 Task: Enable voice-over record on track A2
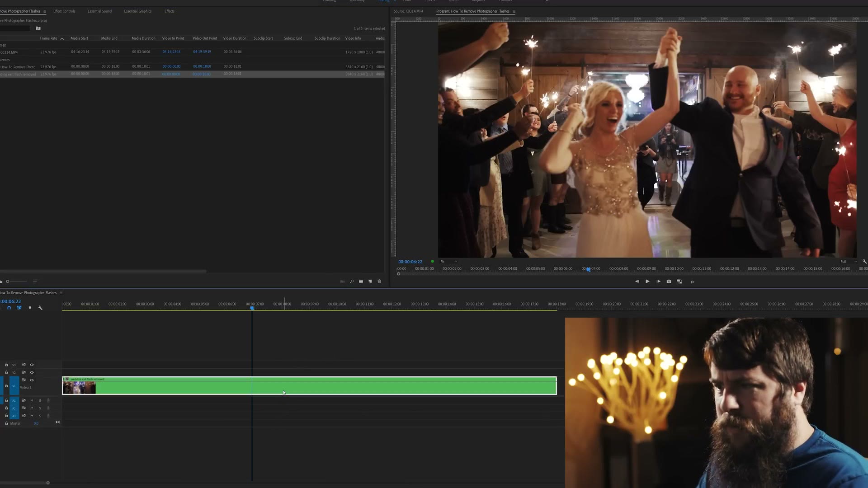pyautogui.click(x=48, y=408)
